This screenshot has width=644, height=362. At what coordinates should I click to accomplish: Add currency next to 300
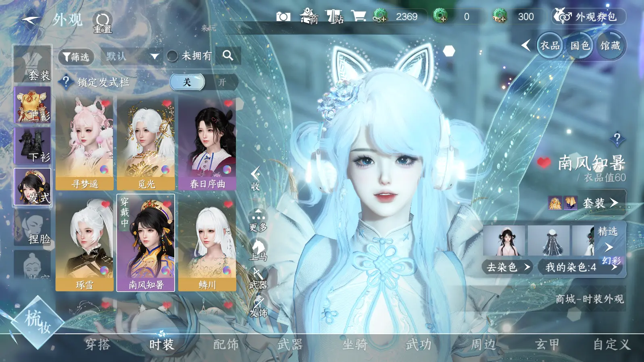pyautogui.click(x=500, y=17)
